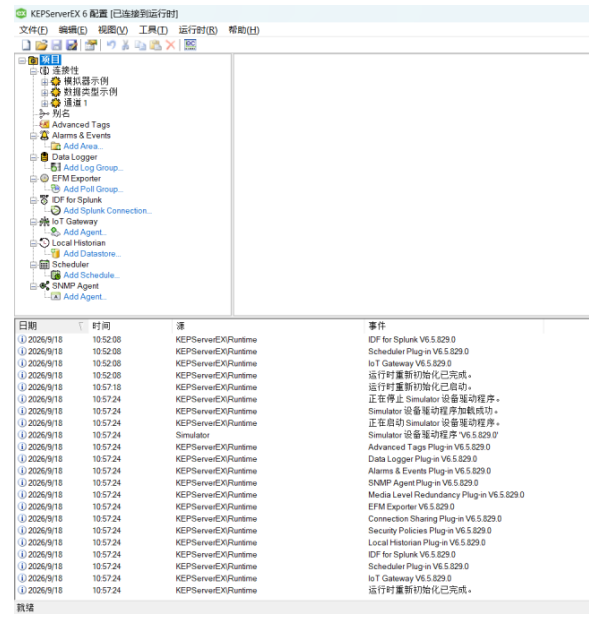The width and height of the screenshot is (589, 624).
Task: Click the 连接性 connectivity icon
Action: coord(44,71)
